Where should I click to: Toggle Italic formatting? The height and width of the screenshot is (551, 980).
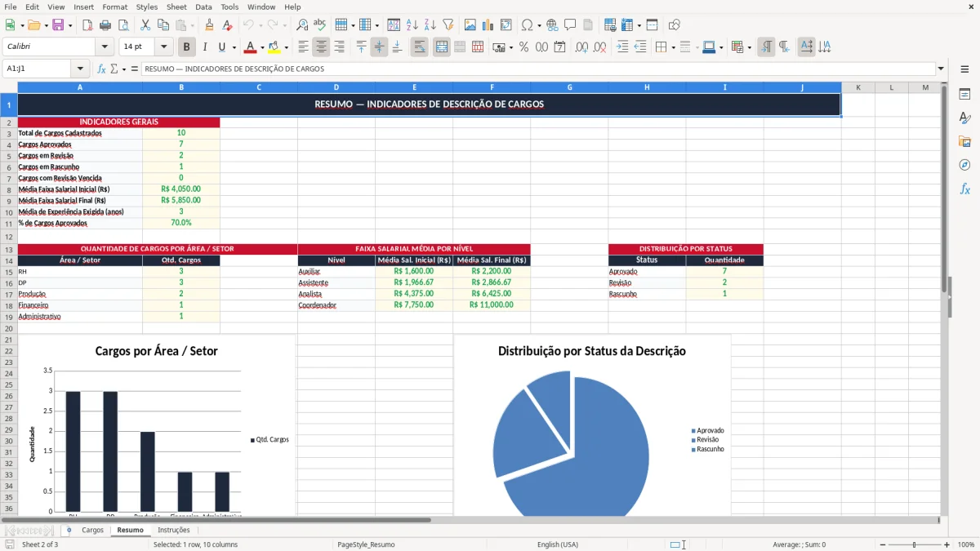204,47
